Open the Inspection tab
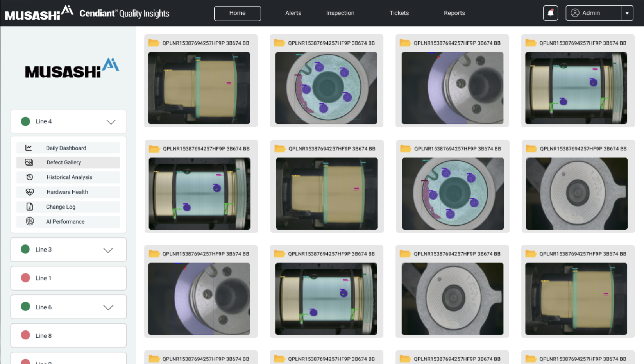This screenshot has height=364, width=644. pyautogui.click(x=340, y=13)
